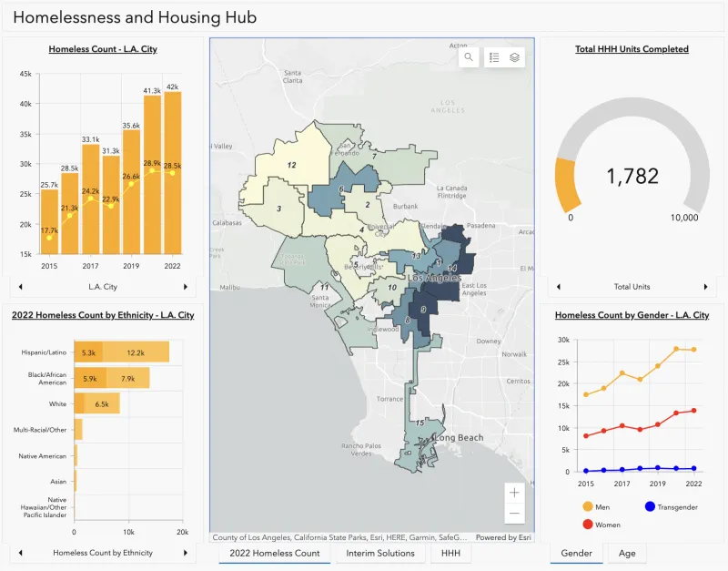This screenshot has width=728, height=571.
Task: Click right arrow beside Total Units
Action: point(706,287)
